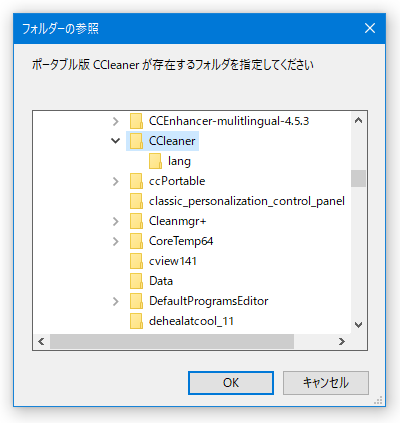Click the dehealatcool_11 folder icon
Image resolution: width=400 pixels, height=423 pixels.
click(136, 321)
